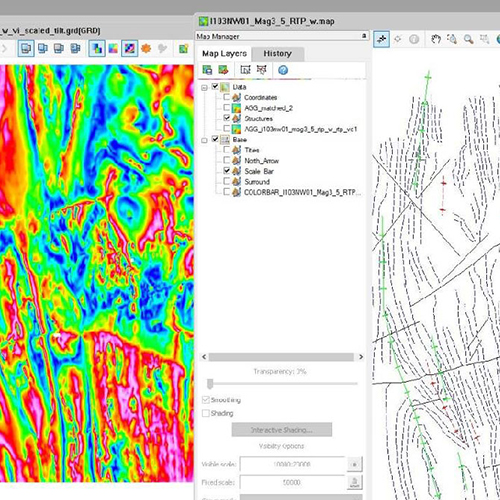Uncheck the Structures layer checkbox
This screenshot has width=500, height=500.
(x=227, y=118)
